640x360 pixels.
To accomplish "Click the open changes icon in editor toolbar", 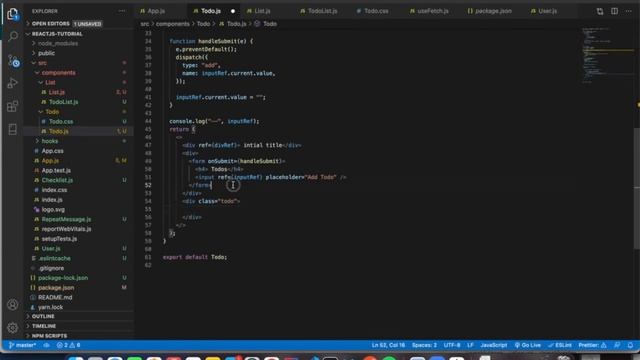I will pos(600,11).
